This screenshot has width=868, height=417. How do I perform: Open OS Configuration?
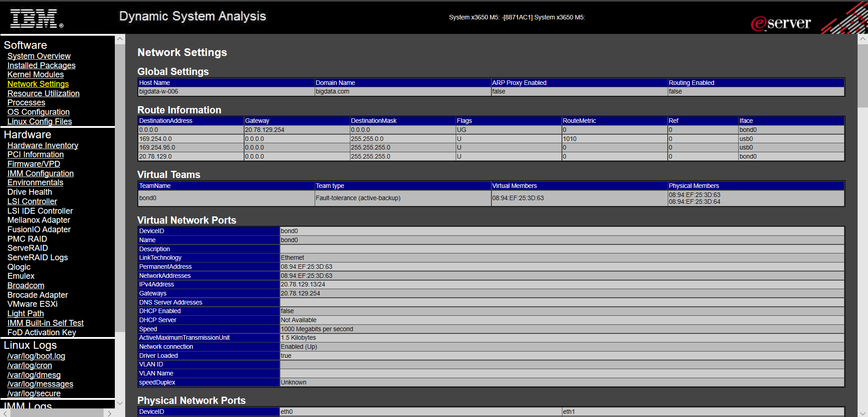tap(38, 112)
